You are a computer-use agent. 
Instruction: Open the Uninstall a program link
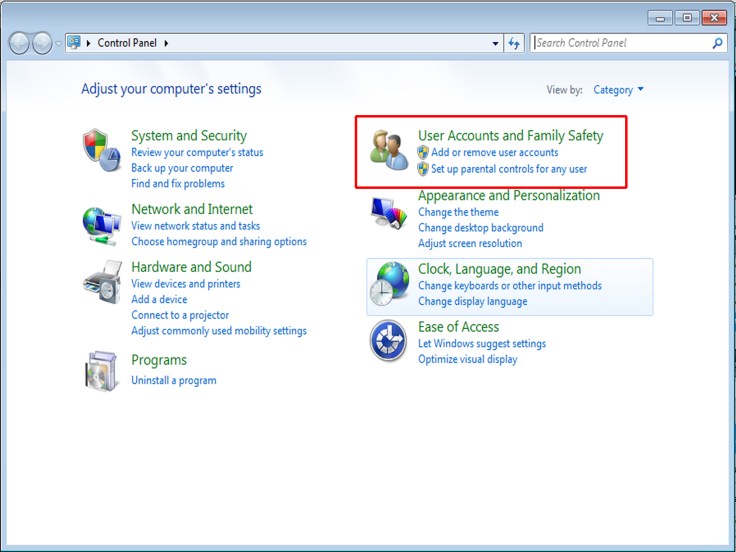click(x=173, y=380)
